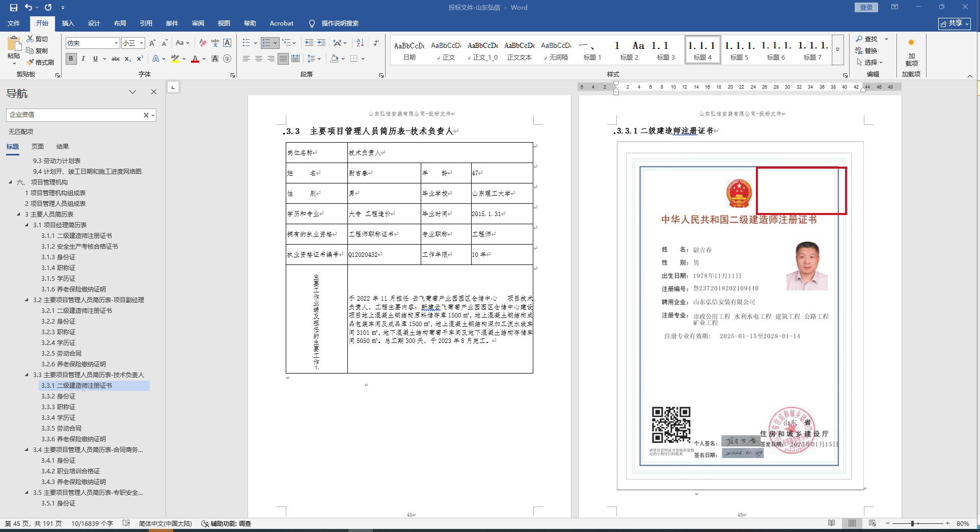
Task: Click the strikethrough abc icon
Action: [116, 59]
